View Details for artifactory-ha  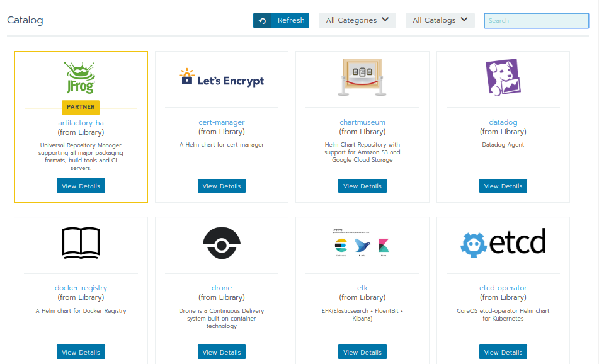[x=81, y=186]
